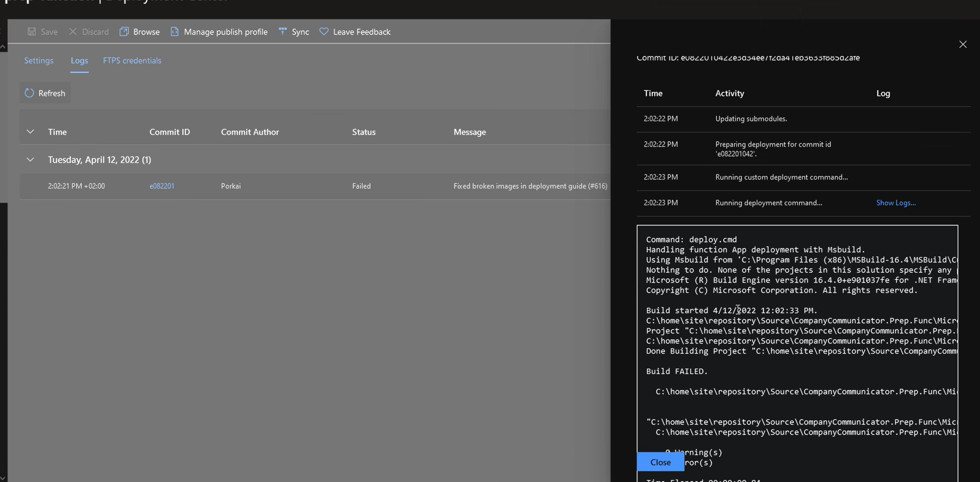Click the Handling function App deployment line
This screenshot has width=980, height=482.
(x=755, y=250)
